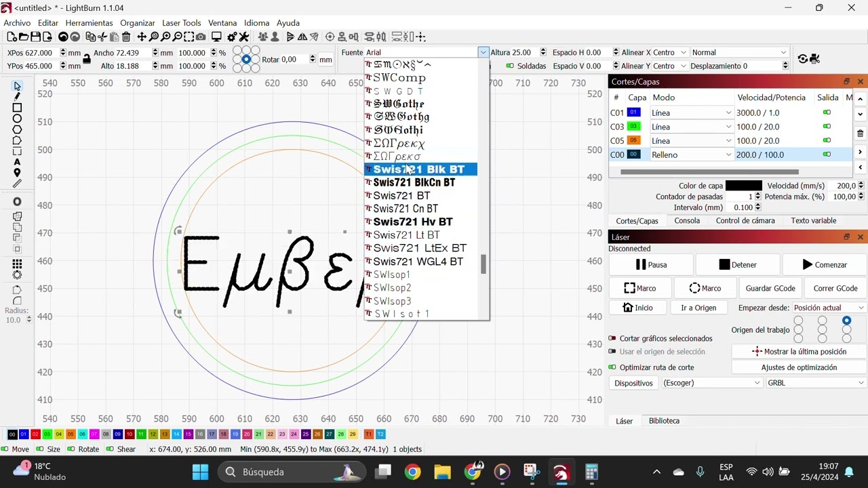The width and height of the screenshot is (868, 488).
Task: Toggle 'Optimizar ruta de corte' switch
Action: tap(612, 367)
